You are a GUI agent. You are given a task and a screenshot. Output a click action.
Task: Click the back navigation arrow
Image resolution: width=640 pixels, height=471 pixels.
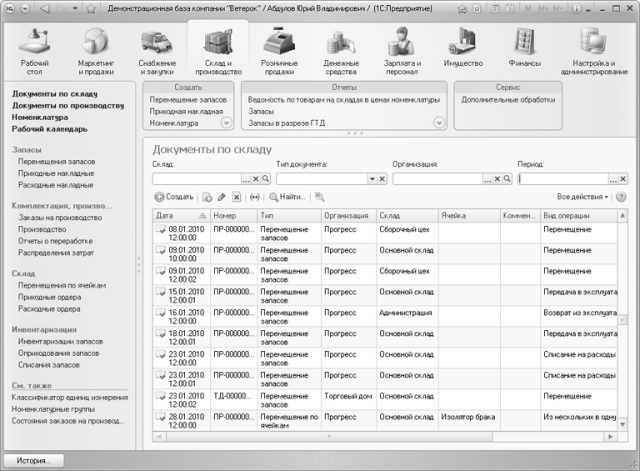point(45,9)
